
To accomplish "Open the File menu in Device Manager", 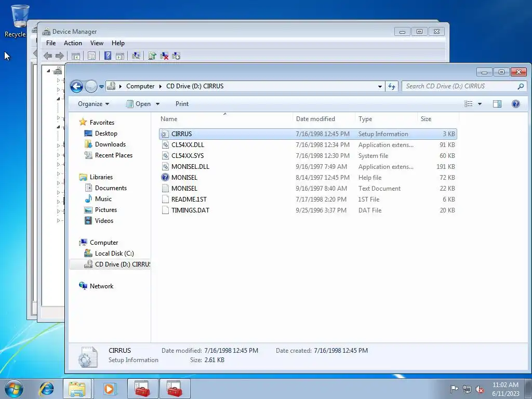I will pos(51,43).
